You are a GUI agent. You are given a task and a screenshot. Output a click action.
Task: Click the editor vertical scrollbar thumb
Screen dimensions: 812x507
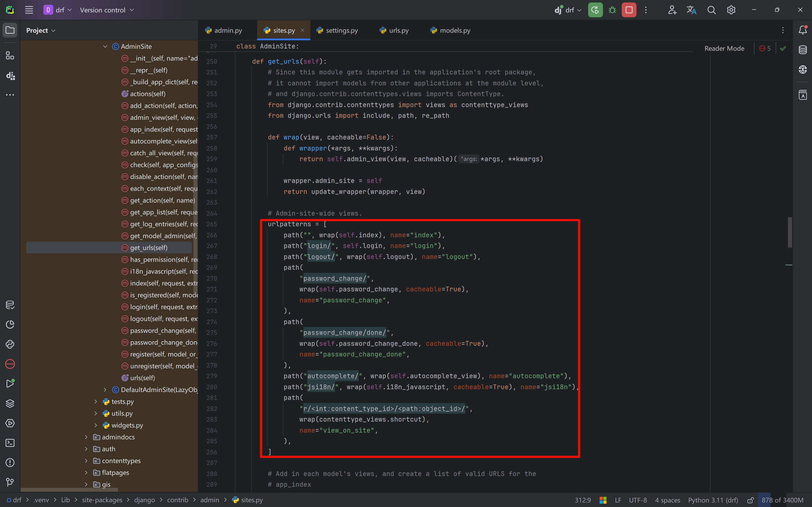click(x=790, y=233)
